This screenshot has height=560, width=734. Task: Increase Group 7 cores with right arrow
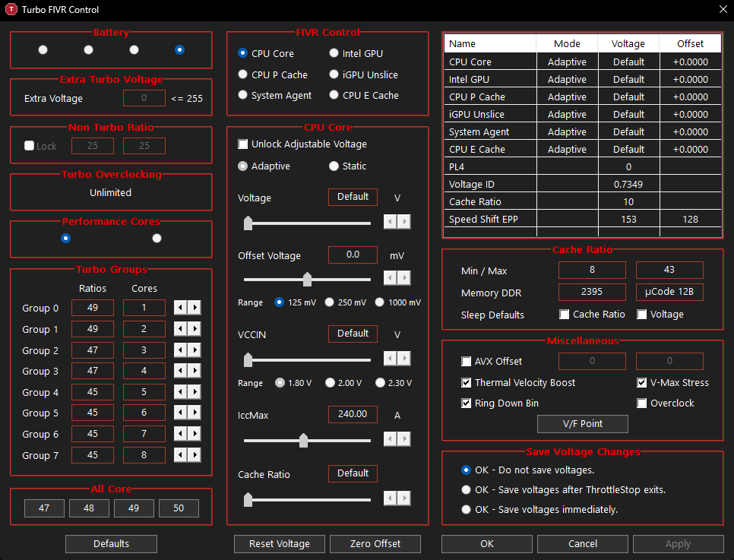coord(195,454)
